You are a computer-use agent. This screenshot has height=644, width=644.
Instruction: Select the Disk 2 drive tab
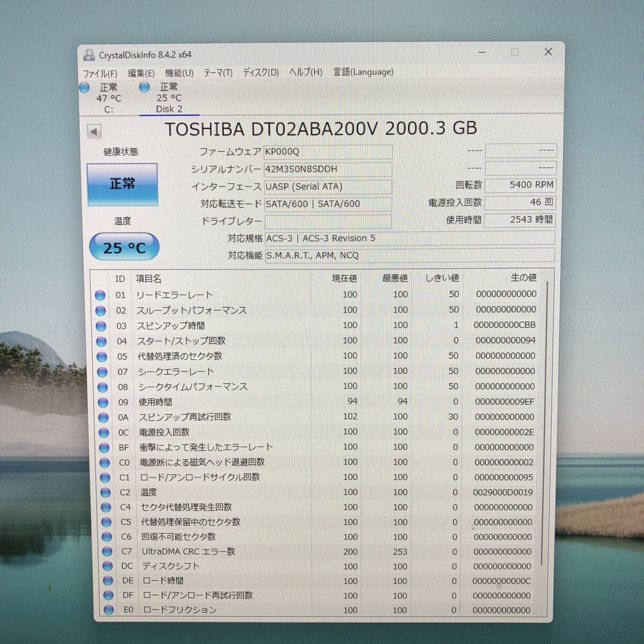(169, 98)
